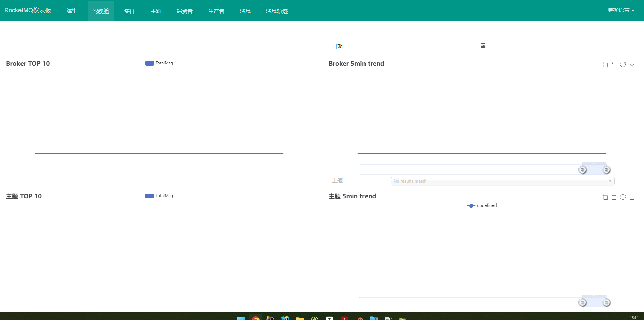
Task: Select the 驾驶舱 (Dashboard) tab
Action: click(101, 11)
